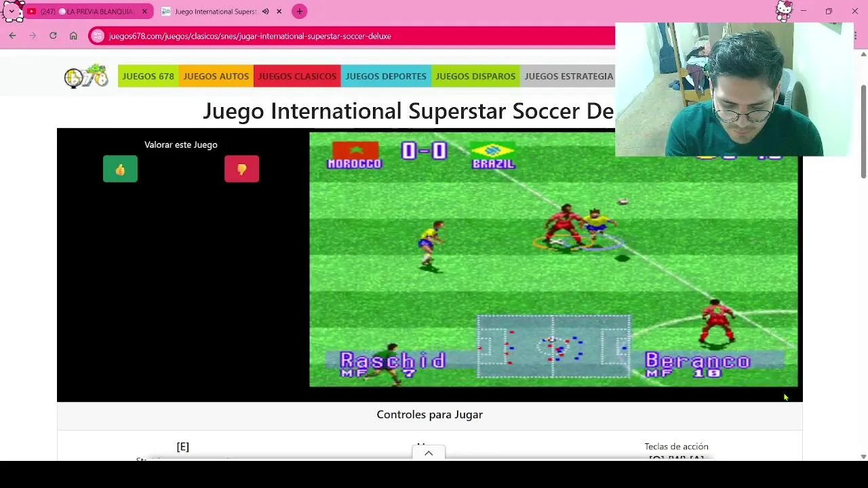
Task: Open the JUEGOS DISPAROS menu
Action: tap(475, 76)
